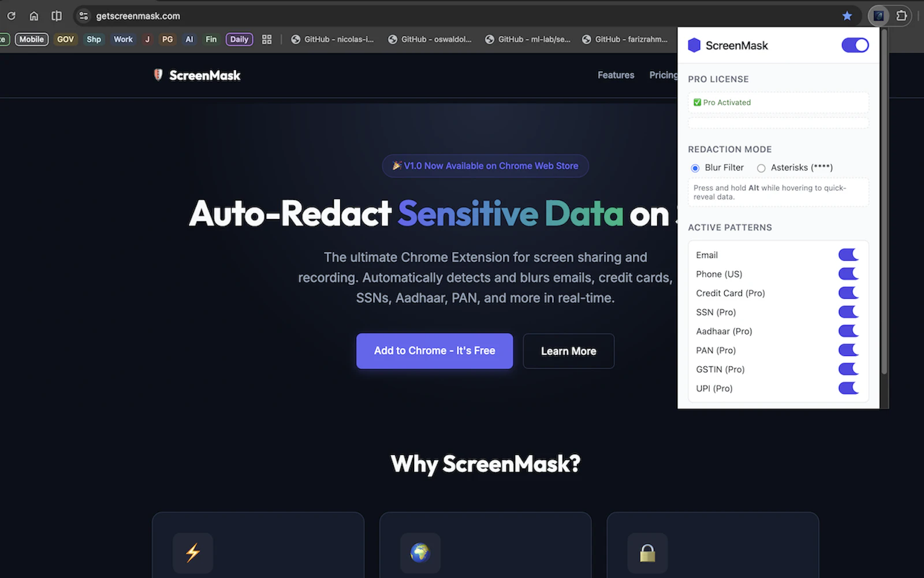Click the REDACTION MODE section label
The height and width of the screenshot is (578, 924).
point(730,149)
